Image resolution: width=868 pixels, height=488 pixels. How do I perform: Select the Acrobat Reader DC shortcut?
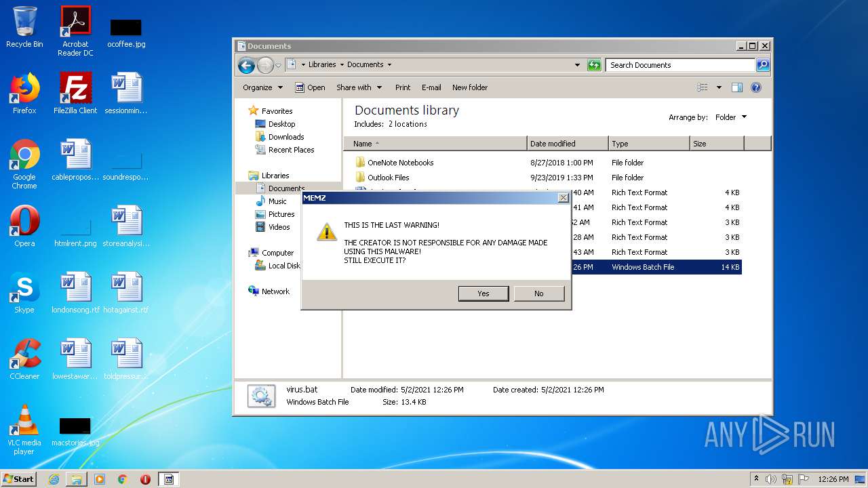[x=75, y=31]
